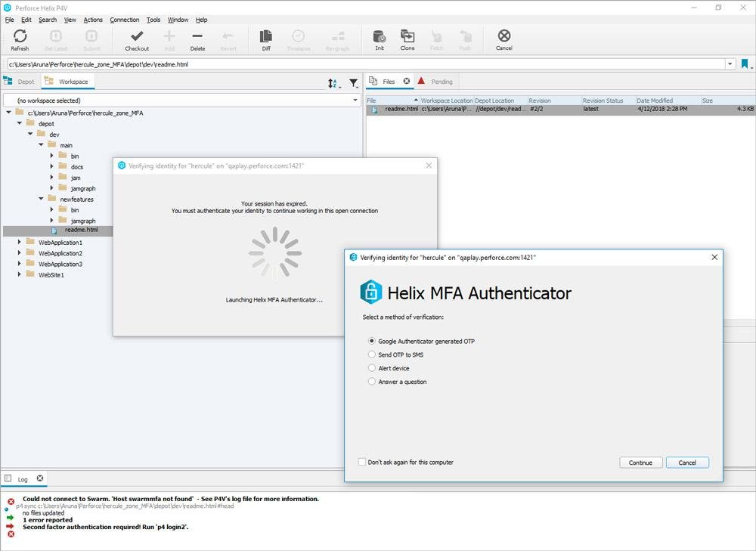The height and width of the screenshot is (551, 756).
Task: Switch to the Pending tab
Action: click(x=436, y=82)
